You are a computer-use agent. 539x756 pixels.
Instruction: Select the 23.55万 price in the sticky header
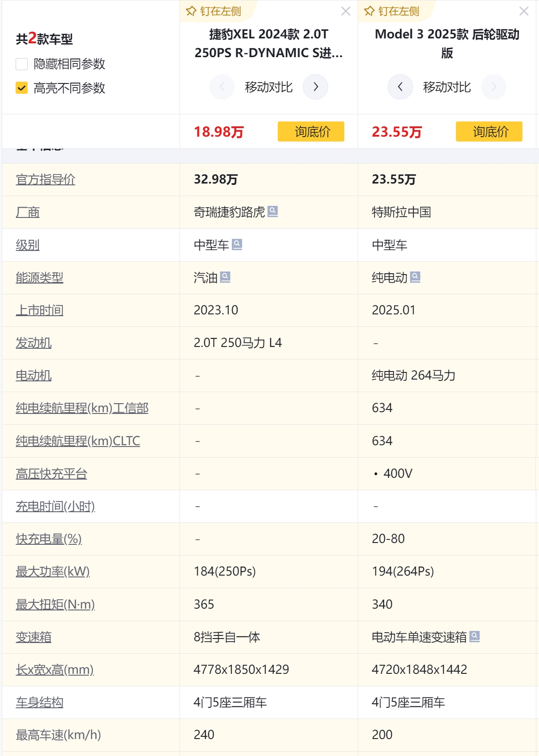(x=397, y=132)
